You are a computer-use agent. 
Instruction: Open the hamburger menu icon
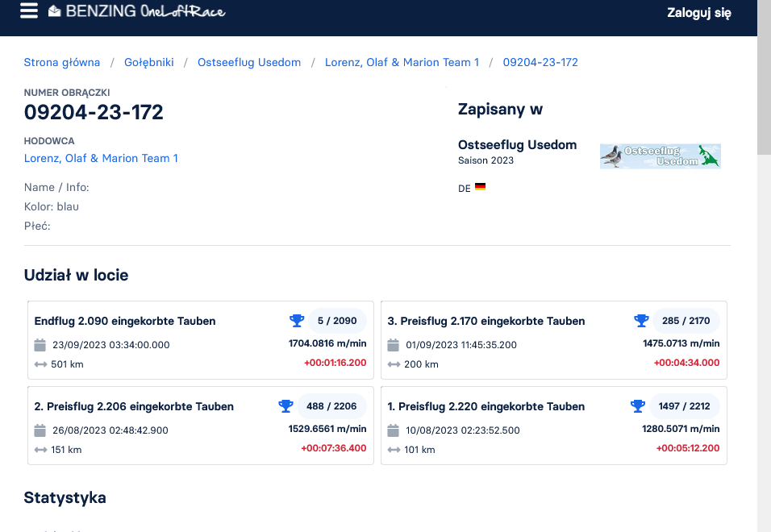[29, 11]
